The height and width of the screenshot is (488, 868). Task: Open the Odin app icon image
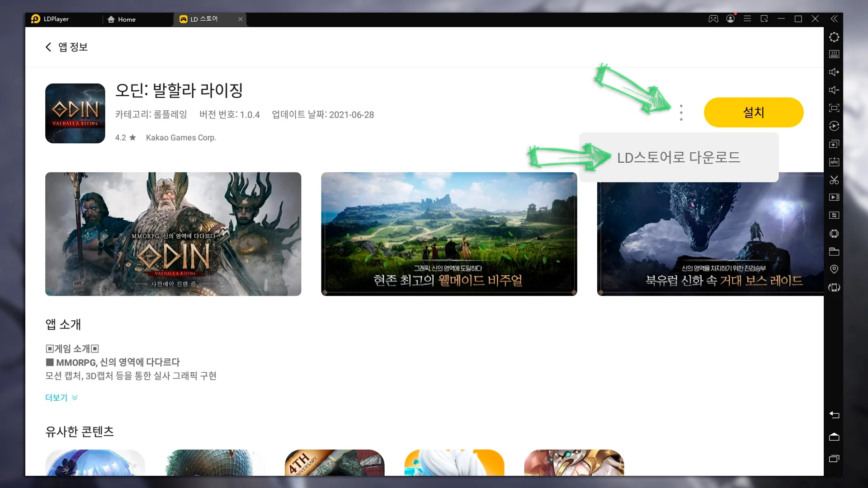pyautogui.click(x=75, y=113)
